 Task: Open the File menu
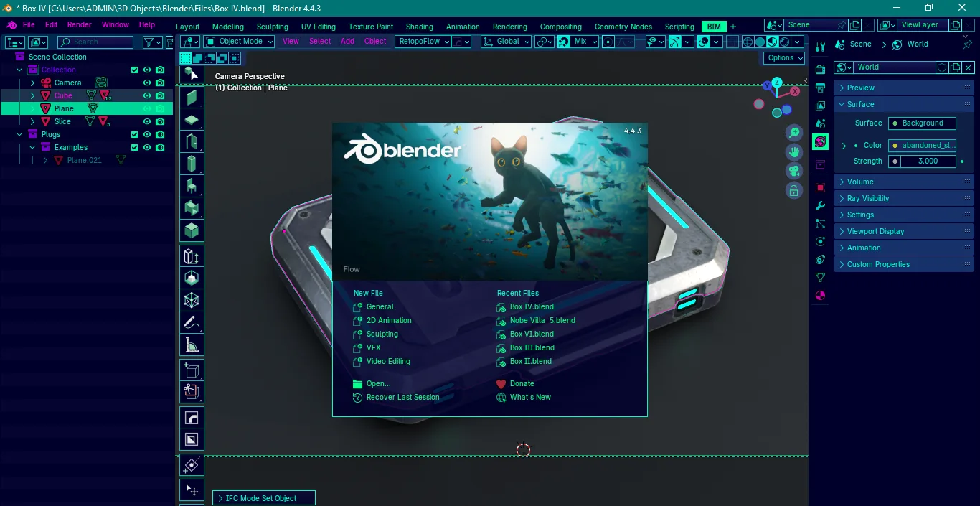coord(29,24)
